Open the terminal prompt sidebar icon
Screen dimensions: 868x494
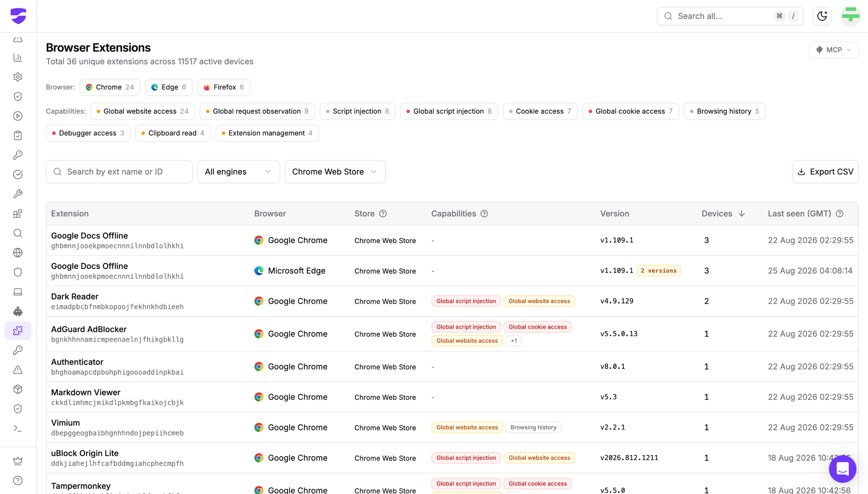(x=18, y=428)
